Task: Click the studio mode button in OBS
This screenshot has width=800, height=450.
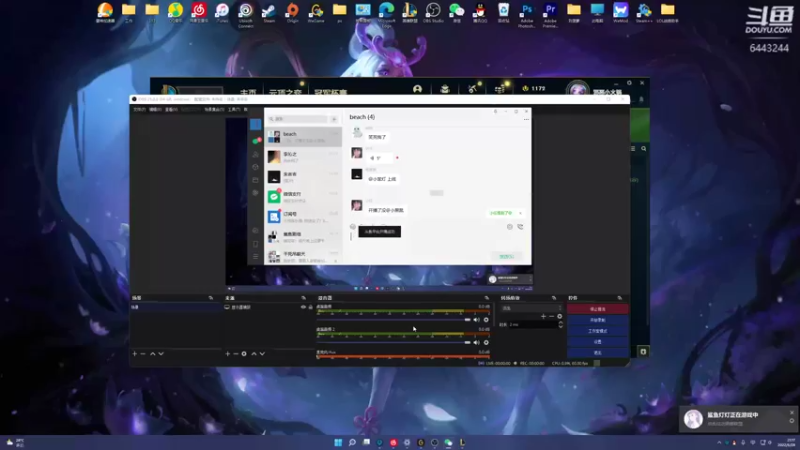Action: tap(597, 331)
